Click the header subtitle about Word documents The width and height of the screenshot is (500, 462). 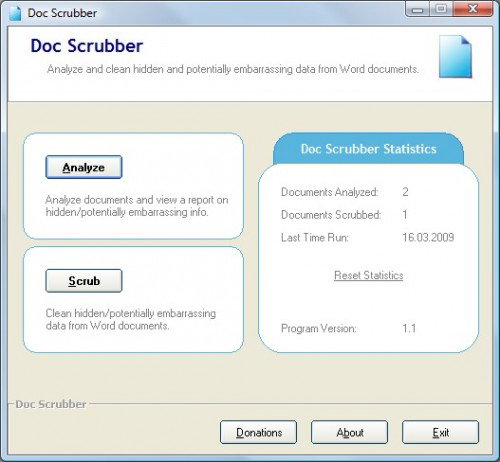point(233,69)
